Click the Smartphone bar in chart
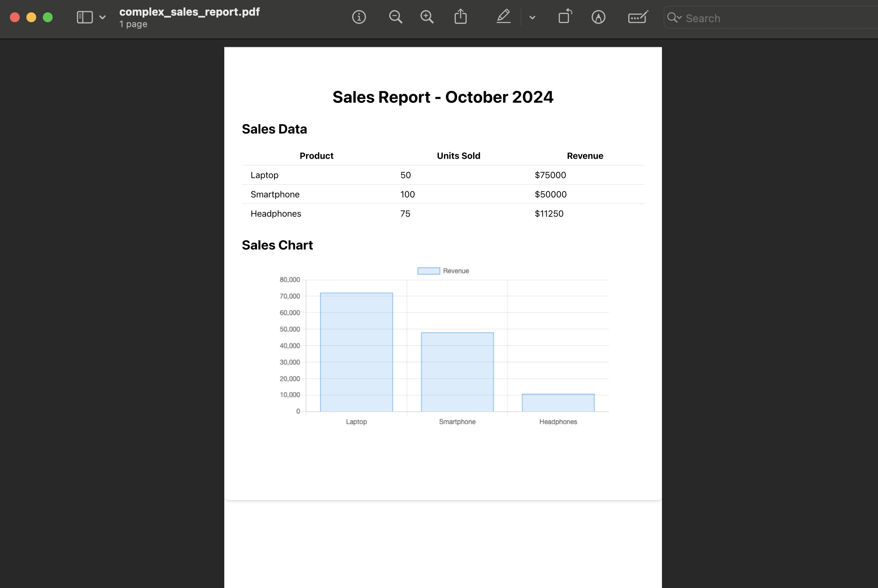Image resolution: width=878 pixels, height=588 pixels. (x=457, y=372)
